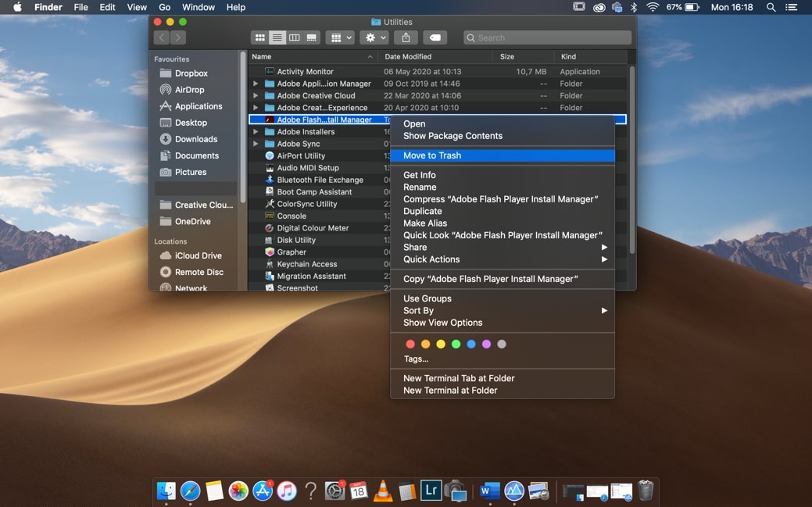Choose Show Package Contents
Screen dimensions: 812x507
click(503, 136)
